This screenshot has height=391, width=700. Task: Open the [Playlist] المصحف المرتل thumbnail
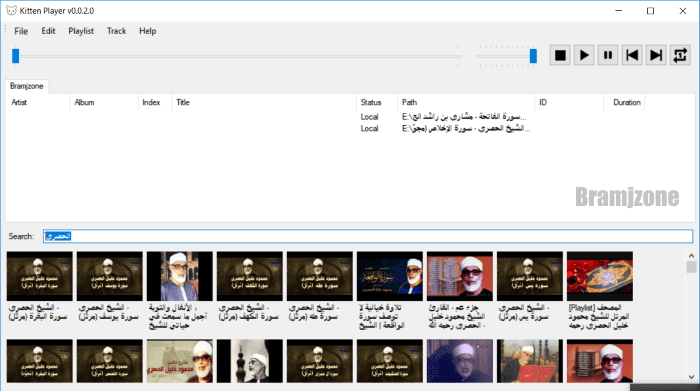(x=600, y=276)
